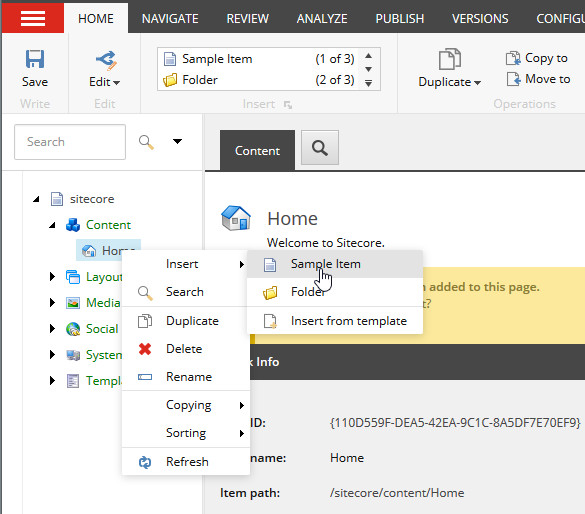Collapse the Content tree node
Viewport: 585px width, 514px height.
point(53,225)
